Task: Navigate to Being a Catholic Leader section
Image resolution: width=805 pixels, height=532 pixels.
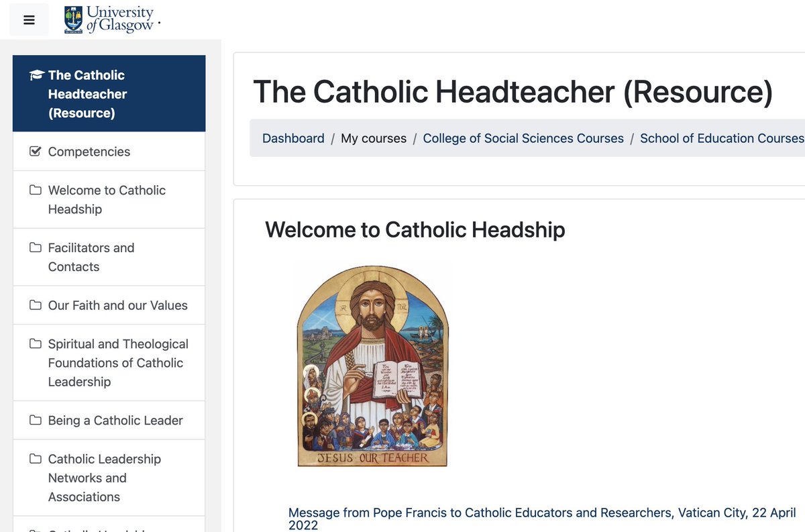Action: click(x=109, y=421)
